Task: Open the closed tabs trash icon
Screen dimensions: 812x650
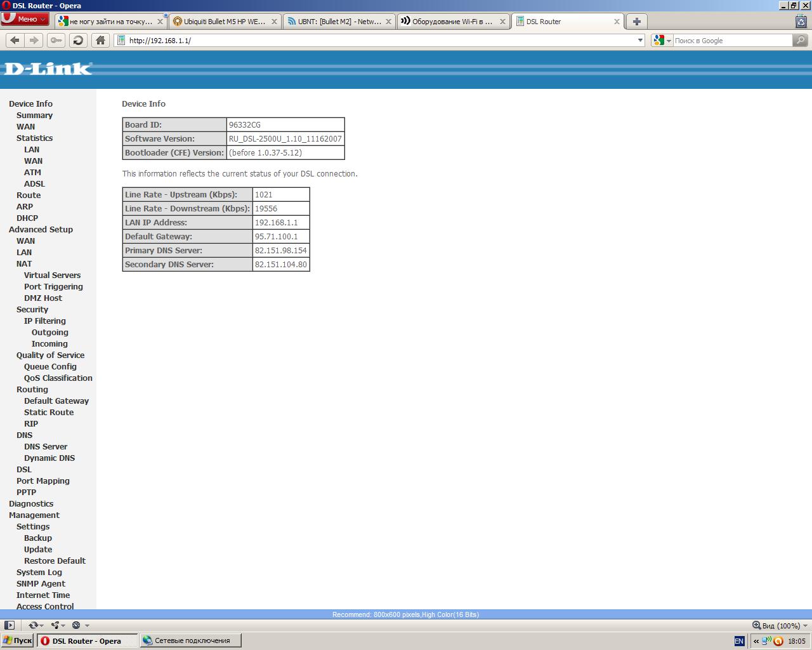Action: click(801, 21)
